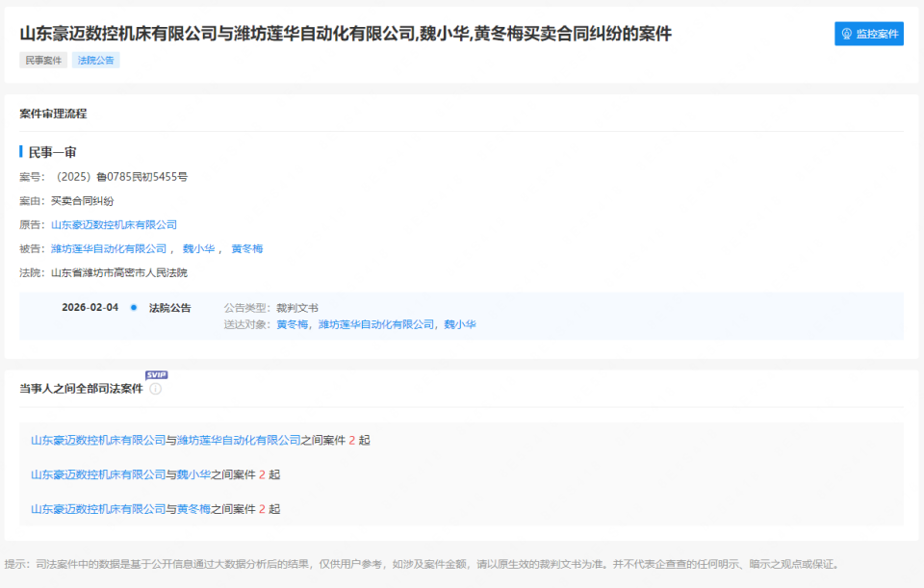Select the 法院公告 tag under the title
Screen dimensions: 924x588
point(95,60)
